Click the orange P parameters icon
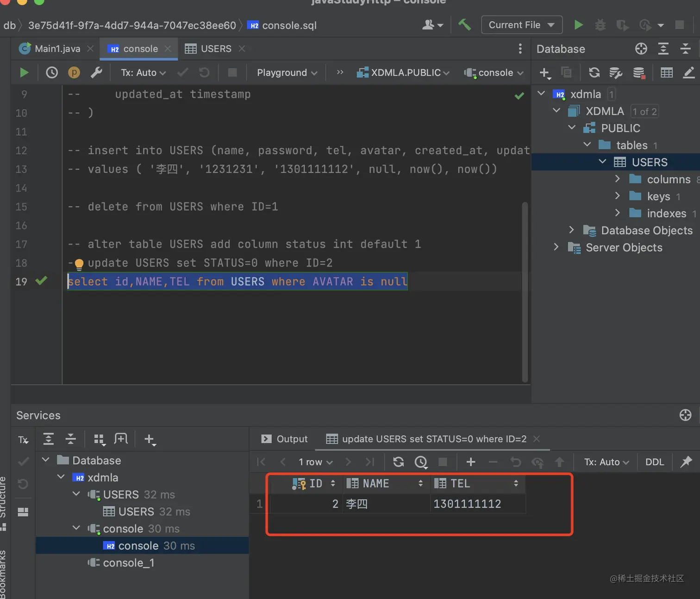This screenshot has height=599, width=700. [74, 73]
